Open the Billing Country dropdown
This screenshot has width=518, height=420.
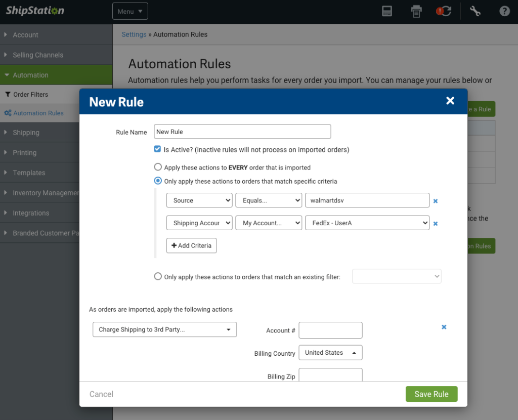tap(330, 353)
